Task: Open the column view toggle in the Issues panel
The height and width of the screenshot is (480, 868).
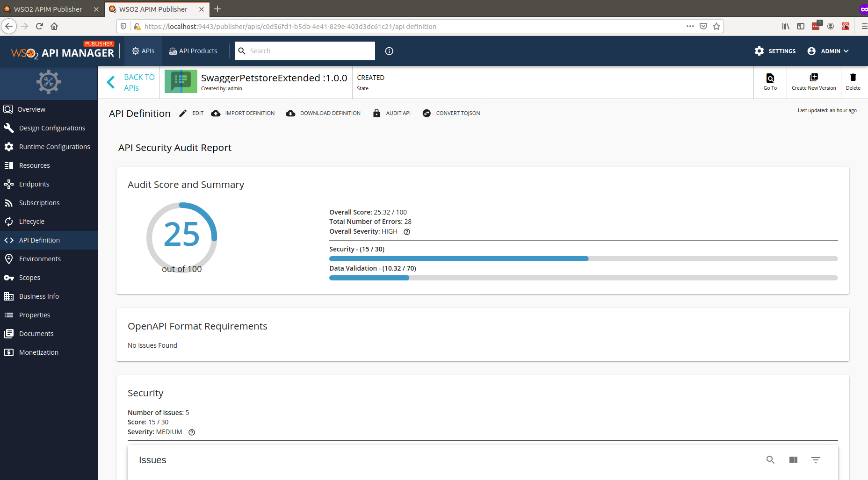Action: 793,460
